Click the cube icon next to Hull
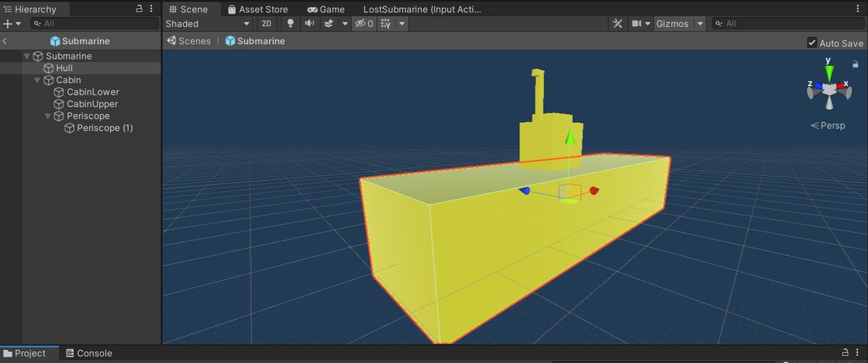This screenshot has height=363, width=868. pyautogui.click(x=48, y=68)
